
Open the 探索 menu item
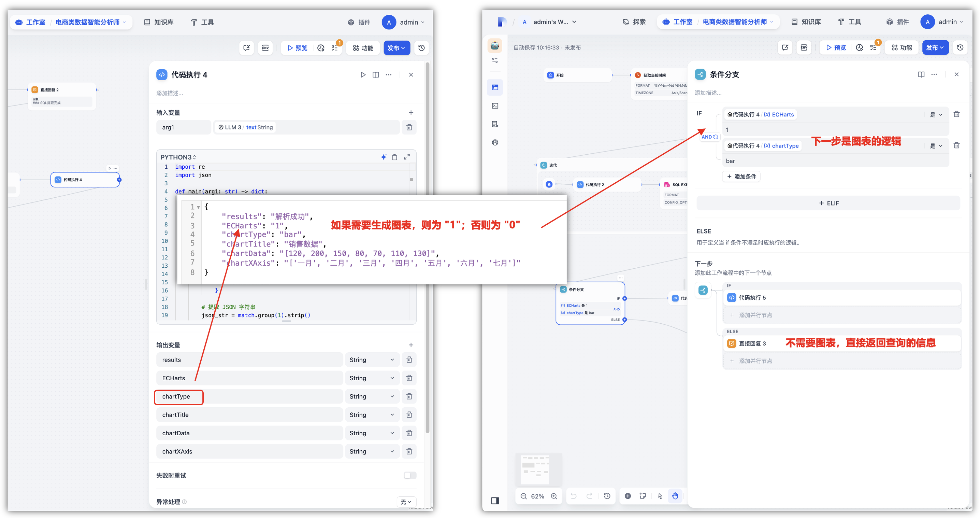pyautogui.click(x=634, y=22)
